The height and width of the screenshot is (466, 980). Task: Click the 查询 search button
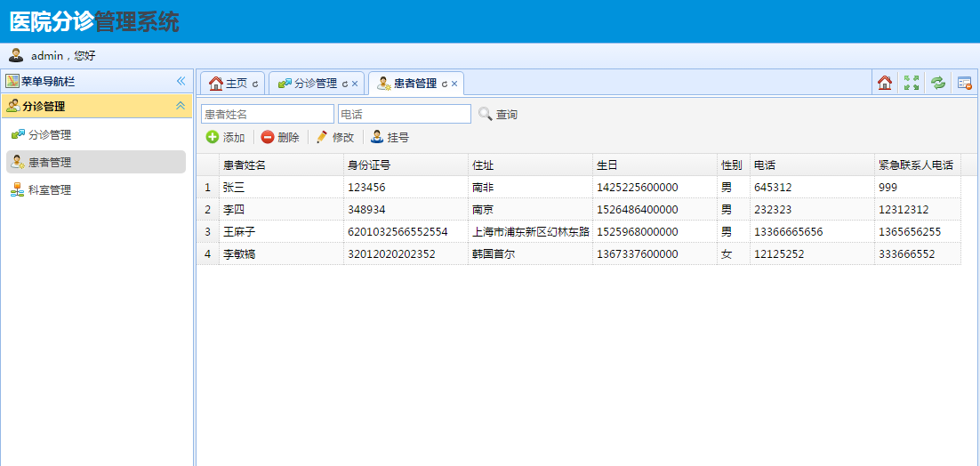click(x=498, y=115)
